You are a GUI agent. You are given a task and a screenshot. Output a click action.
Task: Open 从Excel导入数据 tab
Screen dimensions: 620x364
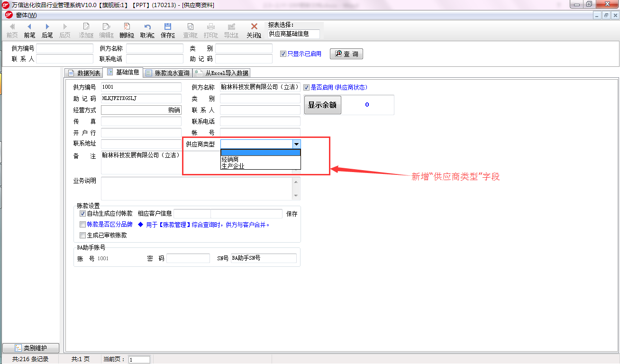[222, 73]
